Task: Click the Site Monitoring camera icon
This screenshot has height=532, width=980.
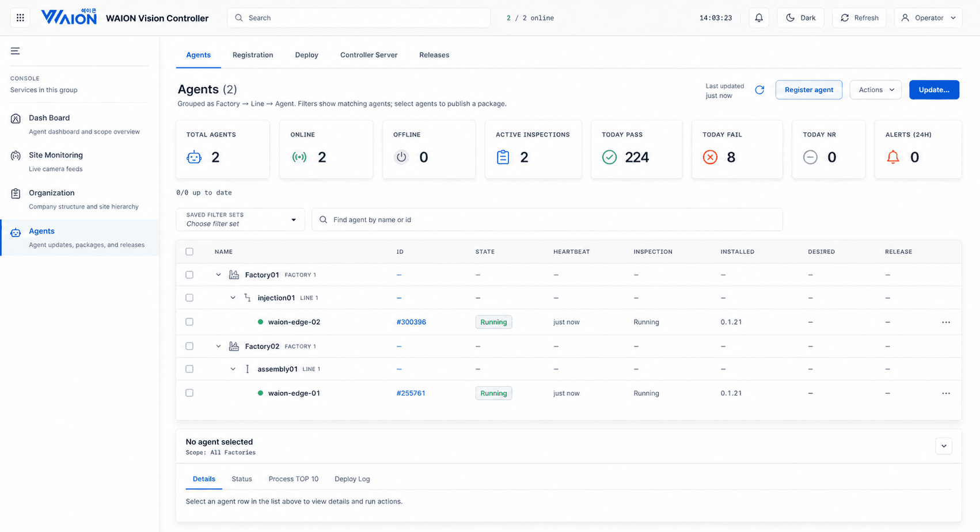Action: click(16, 156)
